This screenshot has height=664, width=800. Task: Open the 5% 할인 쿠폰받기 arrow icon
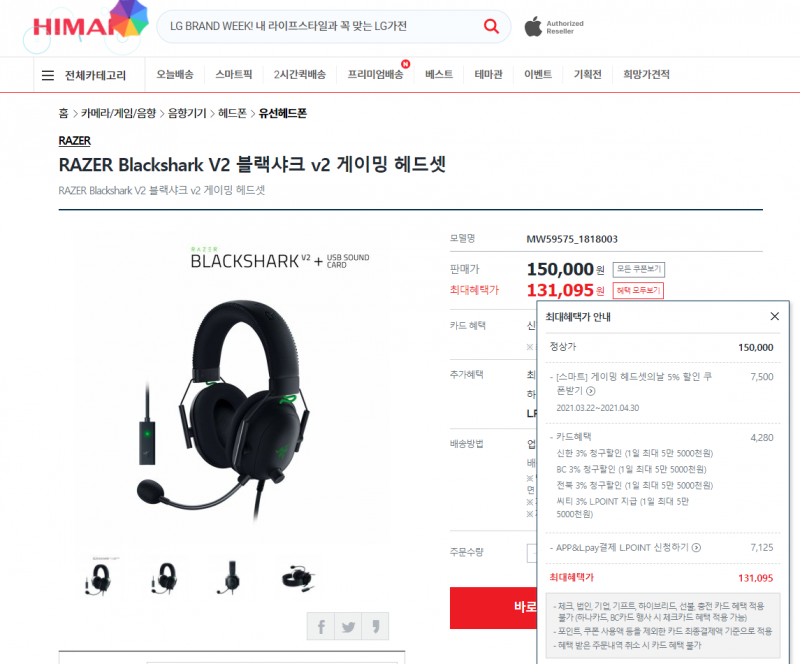[x=591, y=391]
